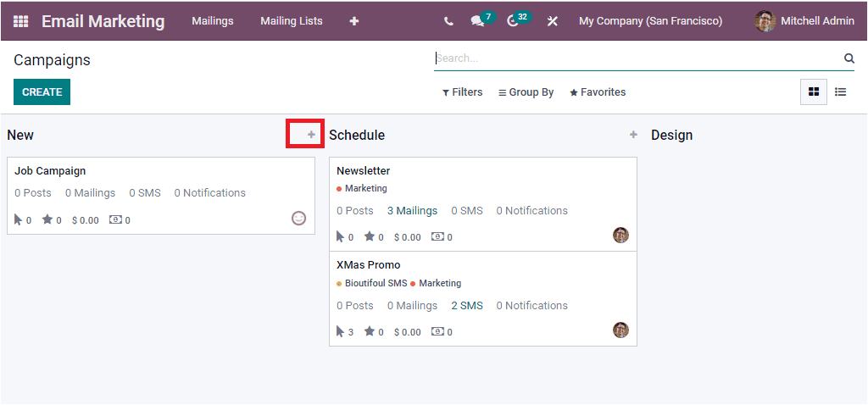Click the cursor clicks icon on Job Campaign
868x405 pixels.
19,219
